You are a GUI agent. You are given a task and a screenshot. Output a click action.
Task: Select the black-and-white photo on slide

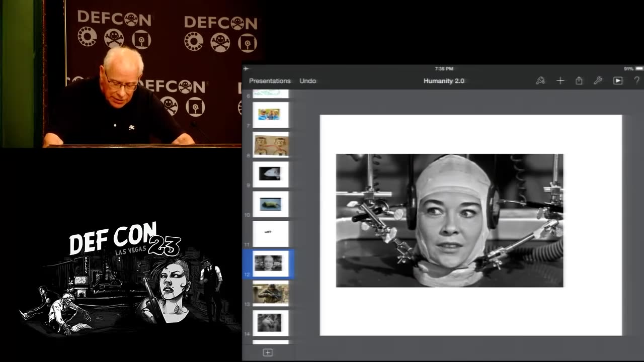pos(449,220)
